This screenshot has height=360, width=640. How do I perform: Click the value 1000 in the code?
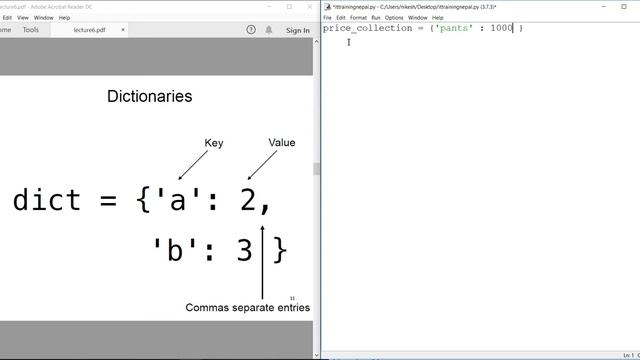coord(501,28)
